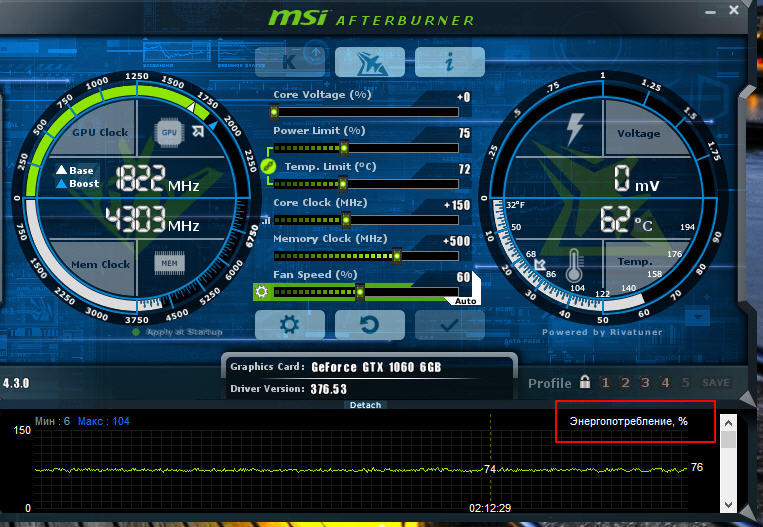Open the information i button
The height and width of the screenshot is (527, 763).
pos(450,62)
